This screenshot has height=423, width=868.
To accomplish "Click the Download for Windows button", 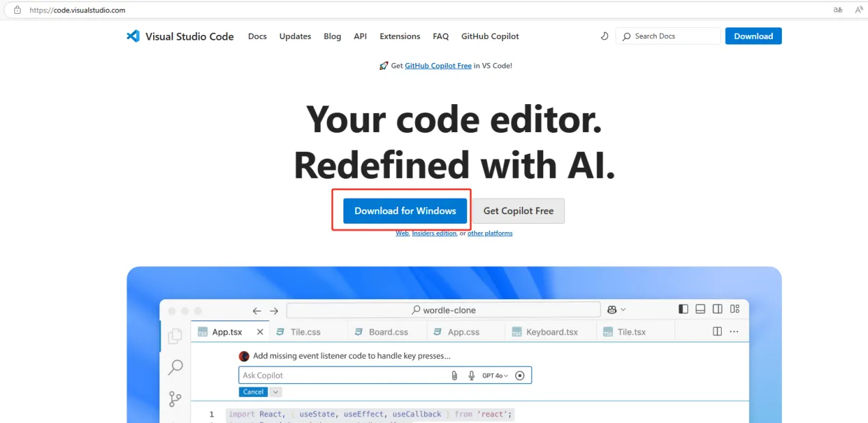I will click(x=405, y=211).
